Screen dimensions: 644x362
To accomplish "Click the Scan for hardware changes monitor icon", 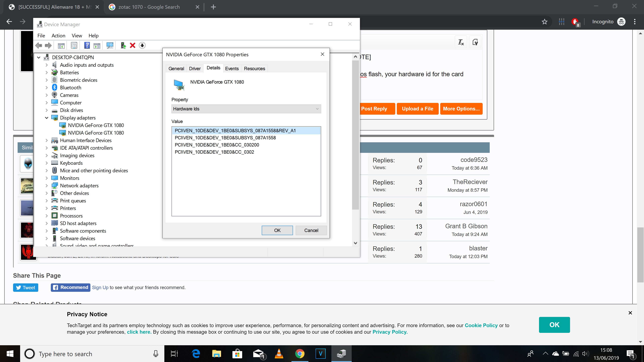I will (x=110, y=45).
